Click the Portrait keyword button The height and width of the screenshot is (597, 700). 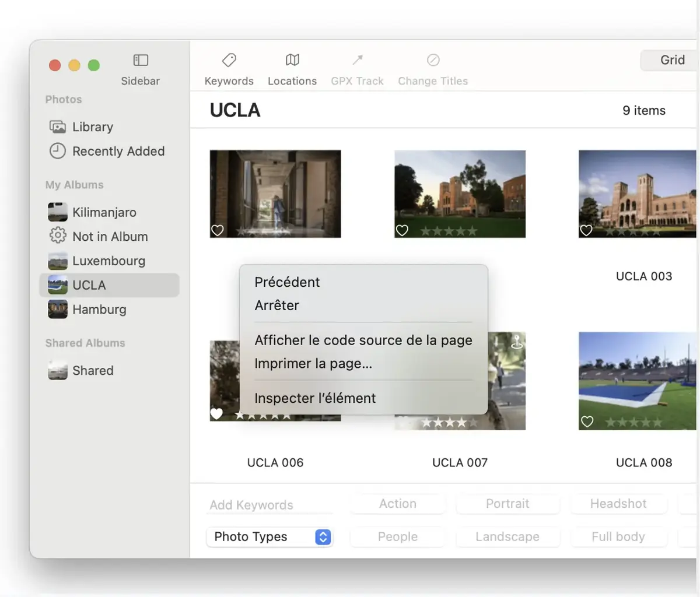[508, 504]
